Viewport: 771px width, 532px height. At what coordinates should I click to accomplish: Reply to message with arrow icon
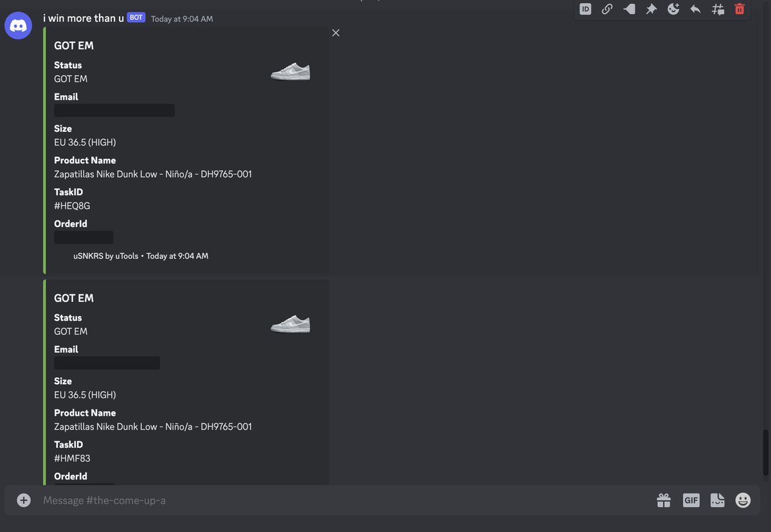point(695,9)
